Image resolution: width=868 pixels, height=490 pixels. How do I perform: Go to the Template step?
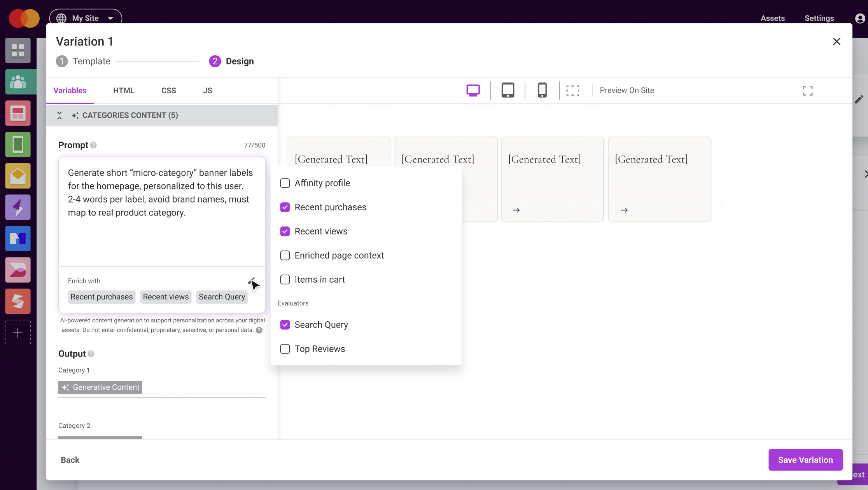[x=83, y=61]
